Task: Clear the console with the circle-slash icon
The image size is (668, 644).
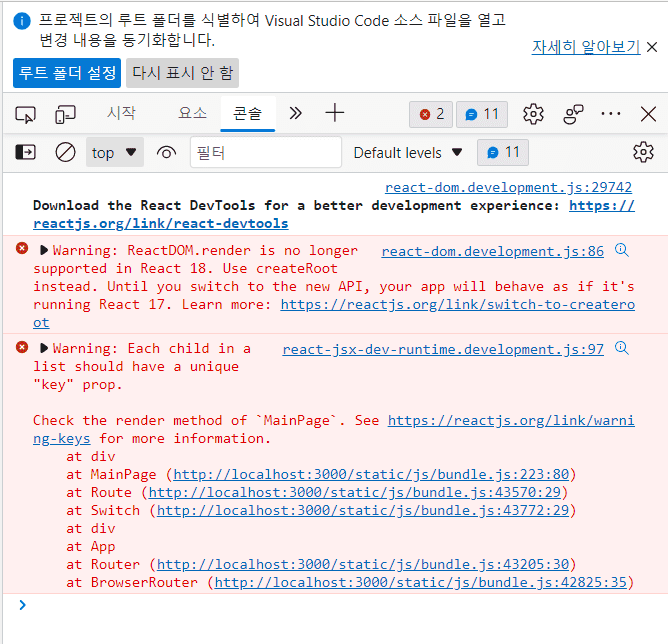Action: coord(65,152)
